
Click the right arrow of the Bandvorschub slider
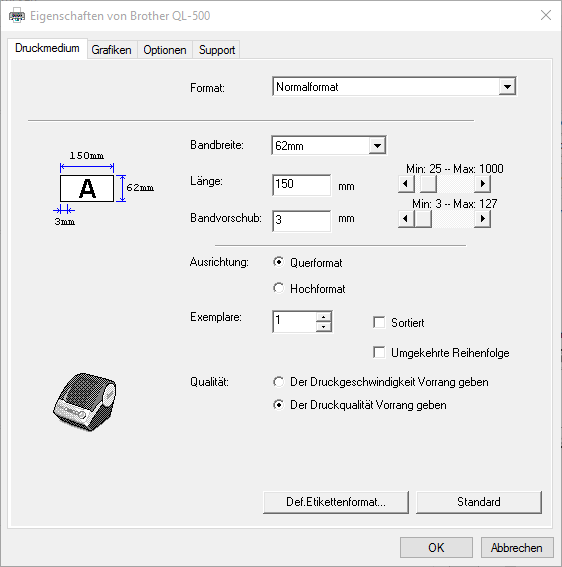[x=482, y=219]
